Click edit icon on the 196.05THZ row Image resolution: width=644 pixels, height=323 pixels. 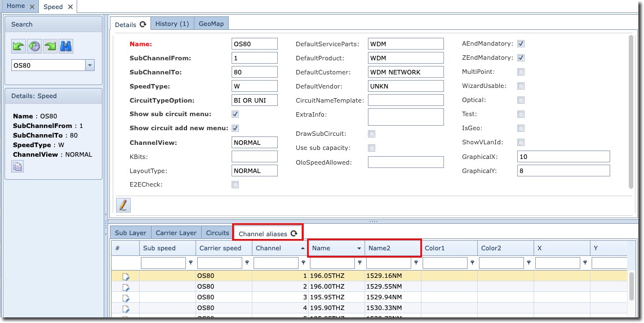click(126, 277)
